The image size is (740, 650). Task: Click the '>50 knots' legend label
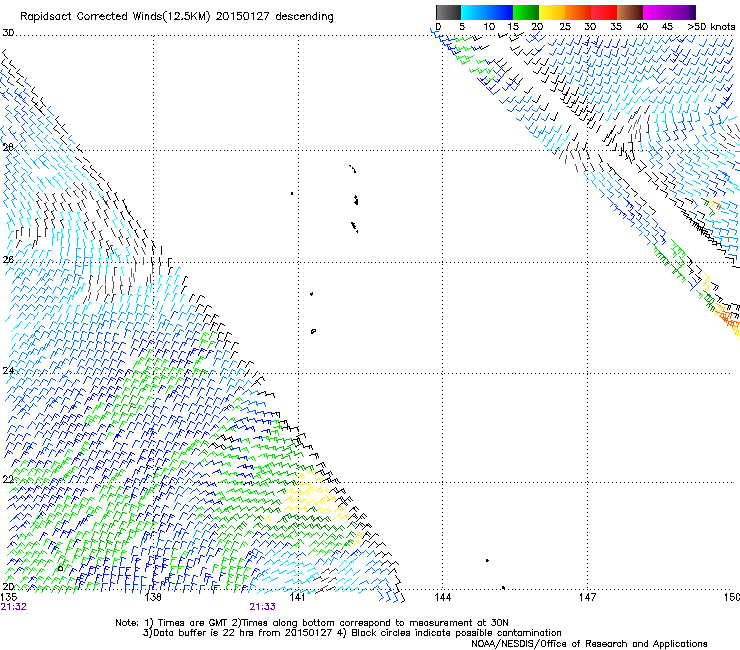click(x=711, y=27)
